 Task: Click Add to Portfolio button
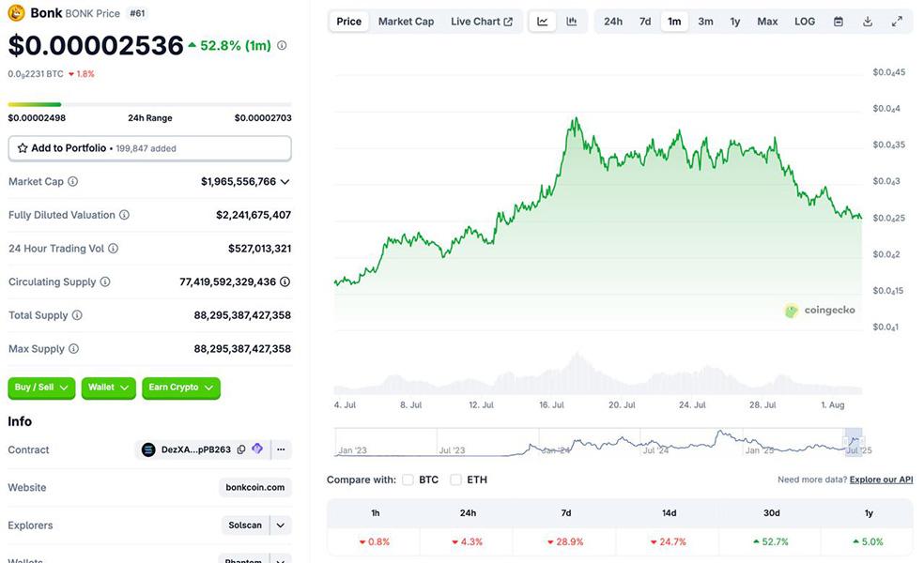click(x=149, y=148)
